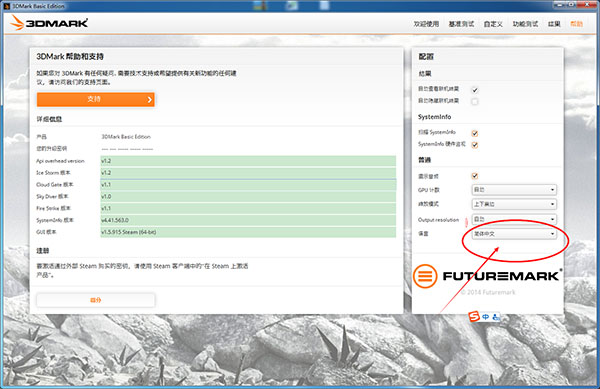Click the 'Api overhead version' label
Screen dimensions: 600x389
(x=60, y=161)
